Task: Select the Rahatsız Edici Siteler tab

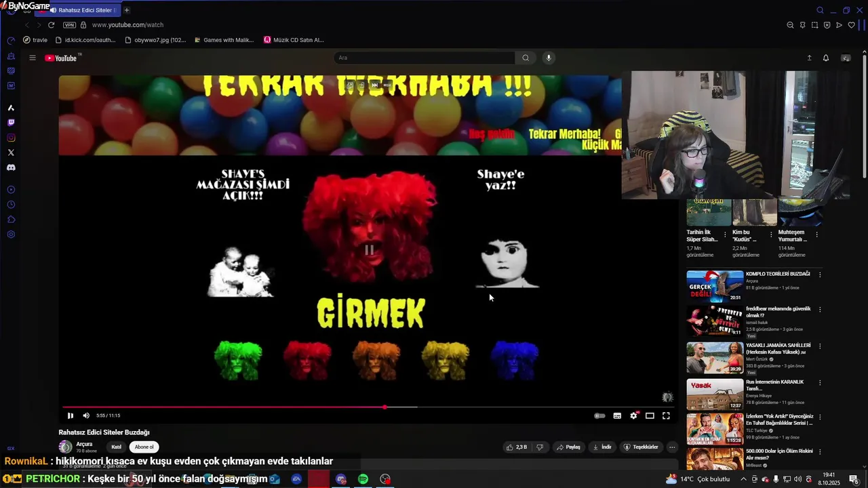Action: (78, 10)
